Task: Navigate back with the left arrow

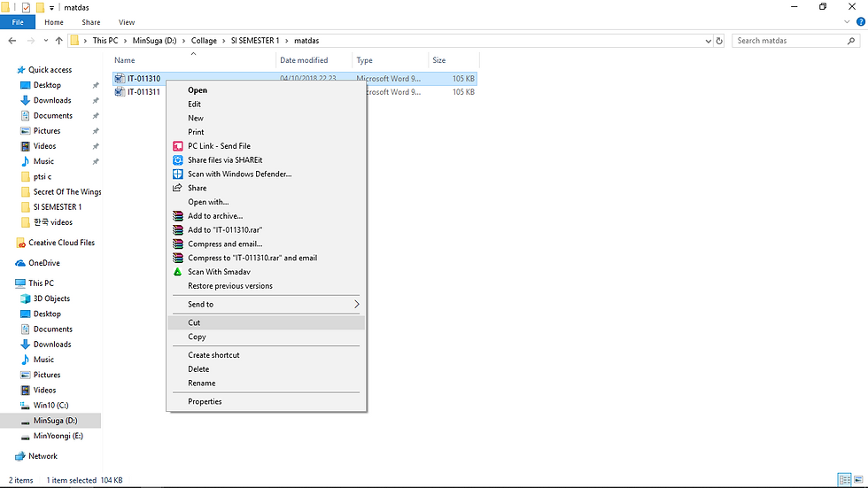Action: click(x=12, y=41)
